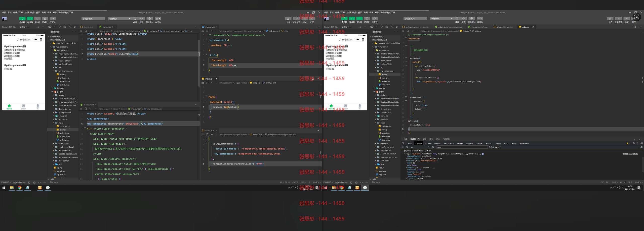
Task: Click the Windows Start button on left taskbar
Action: [4, 188]
